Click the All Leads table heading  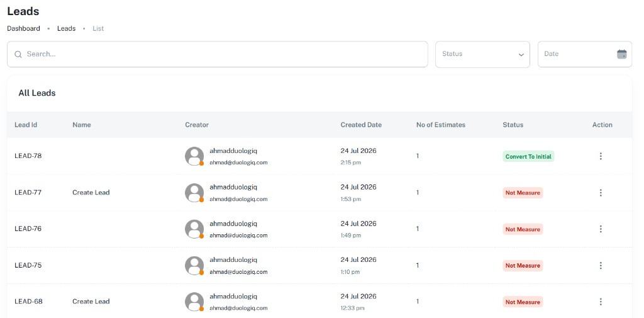pyautogui.click(x=37, y=93)
